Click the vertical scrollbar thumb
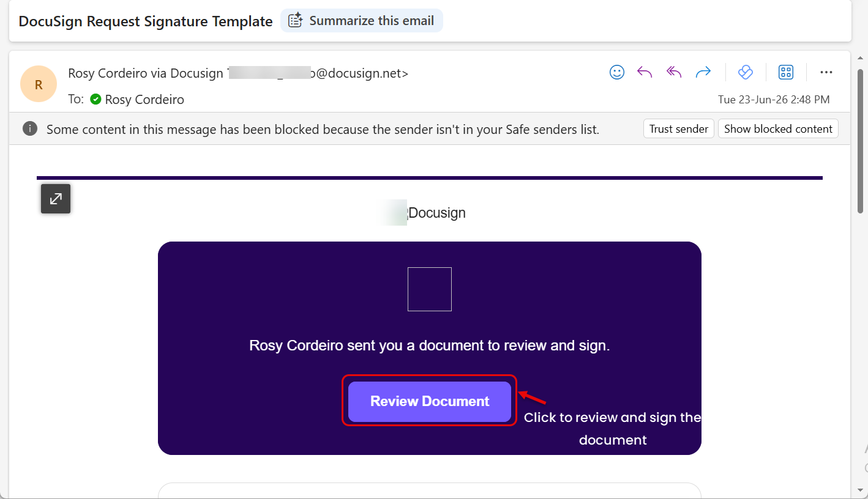868x499 pixels. click(x=860, y=141)
